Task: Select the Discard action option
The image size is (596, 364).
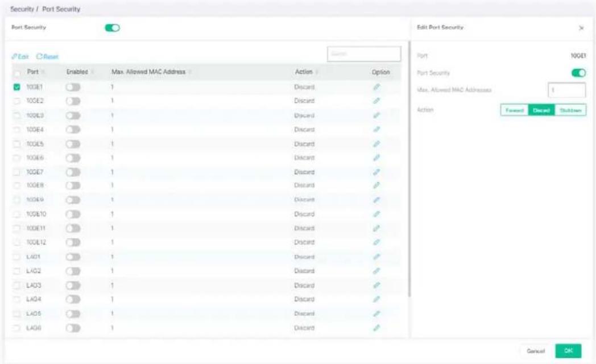Action: (x=541, y=110)
